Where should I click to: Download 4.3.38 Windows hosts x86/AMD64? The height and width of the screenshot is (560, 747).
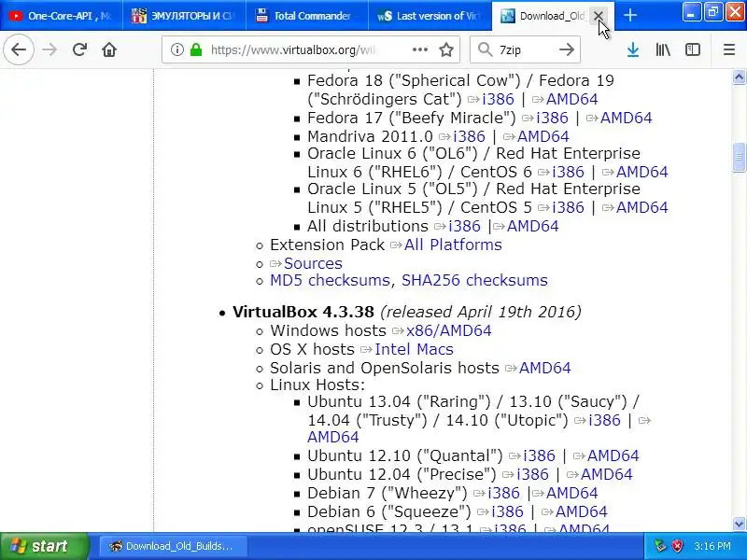[x=449, y=330]
